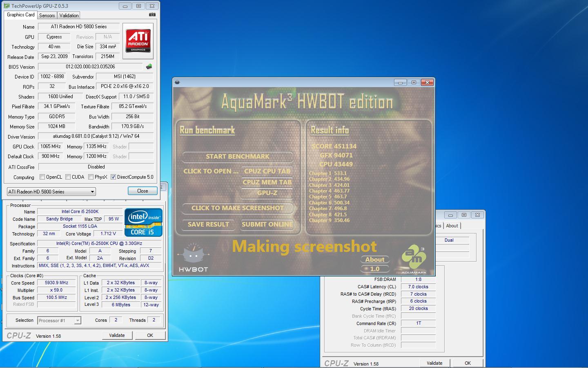588x368 pixels.
Task: Click the BIOS upload chip icon in GPU-Z
Action: click(x=149, y=66)
